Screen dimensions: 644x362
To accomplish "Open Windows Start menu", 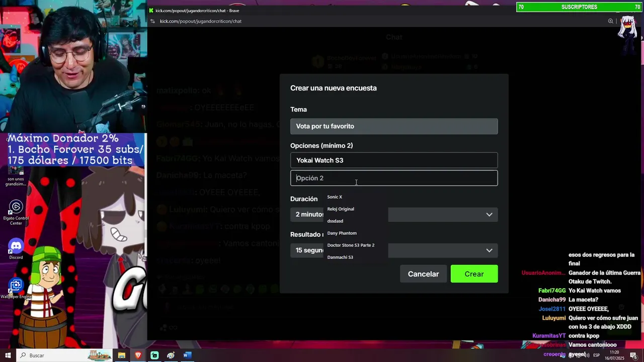I will (8, 355).
